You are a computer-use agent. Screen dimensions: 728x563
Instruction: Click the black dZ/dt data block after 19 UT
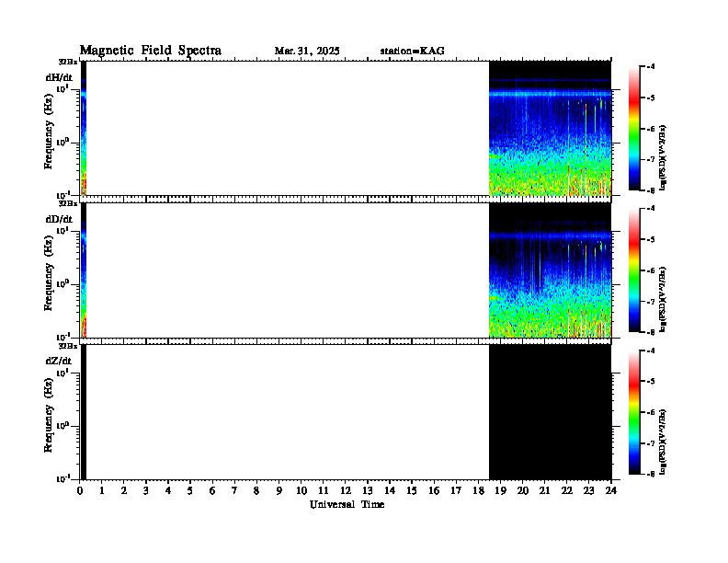[551, 412]
